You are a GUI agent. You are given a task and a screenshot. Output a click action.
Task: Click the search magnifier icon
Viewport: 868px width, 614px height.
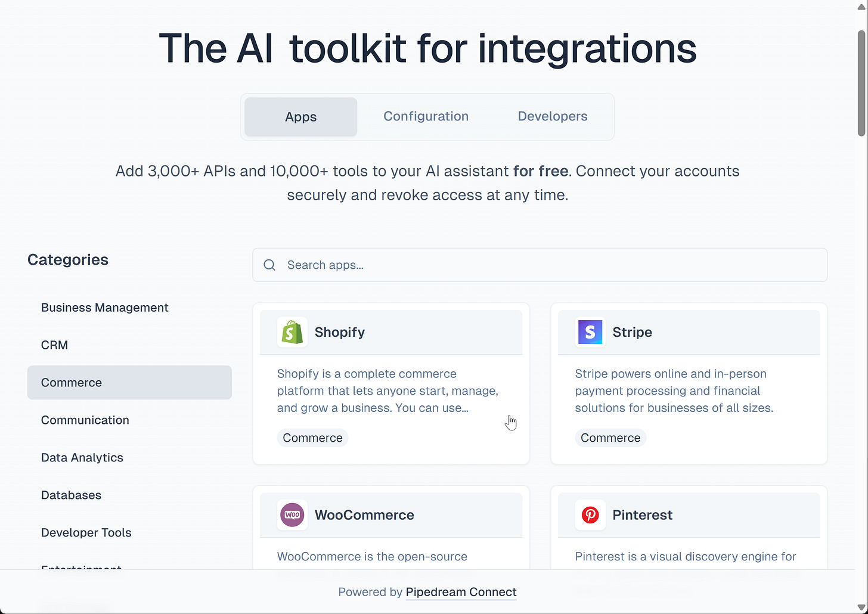coord(269,265)
